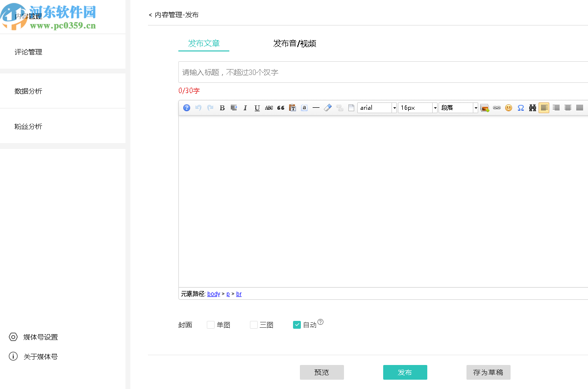Check the 单图 cover option

point(210,324)
